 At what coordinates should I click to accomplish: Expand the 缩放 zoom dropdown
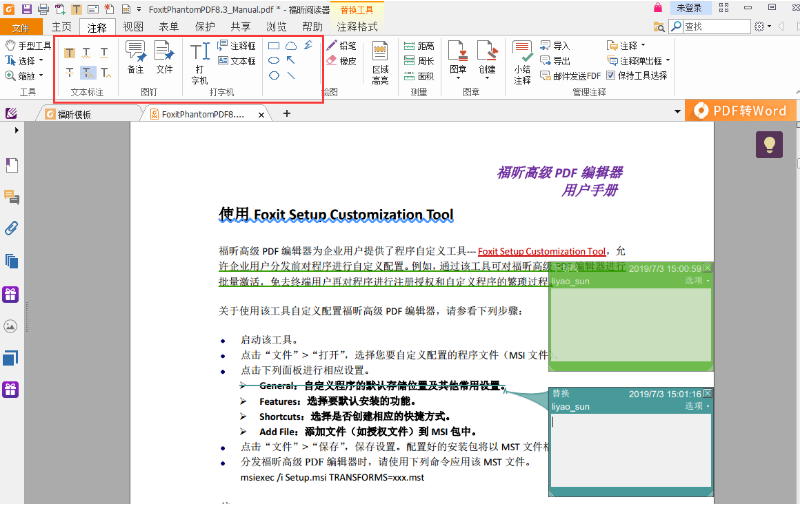pyautogui.click(x=41, y=75)
